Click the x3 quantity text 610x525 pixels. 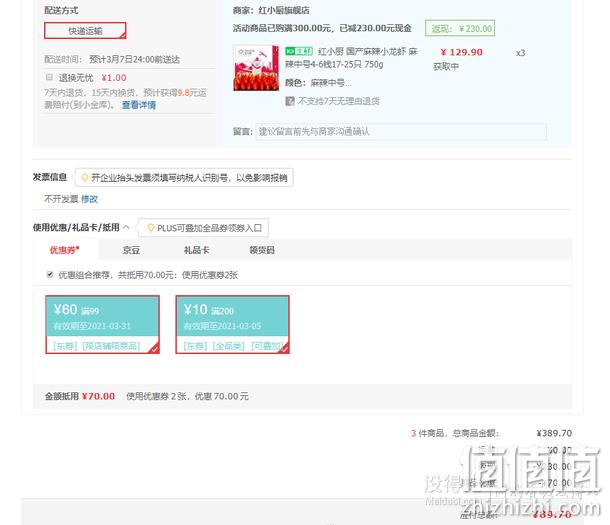pos(521,53)
